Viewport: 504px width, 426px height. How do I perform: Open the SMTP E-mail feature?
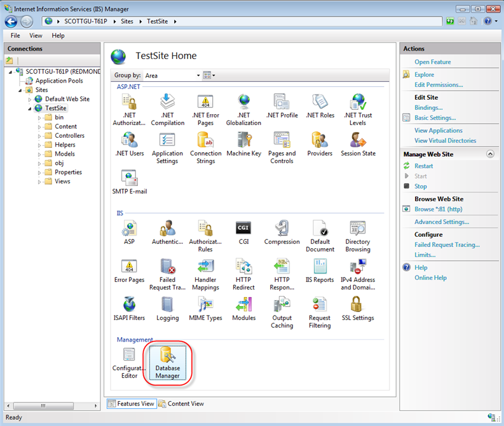[129, 182]
